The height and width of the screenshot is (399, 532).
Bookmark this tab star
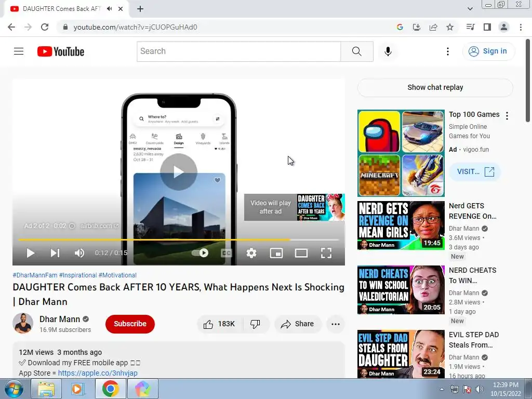pyautogui.click(x=450, y=27)
